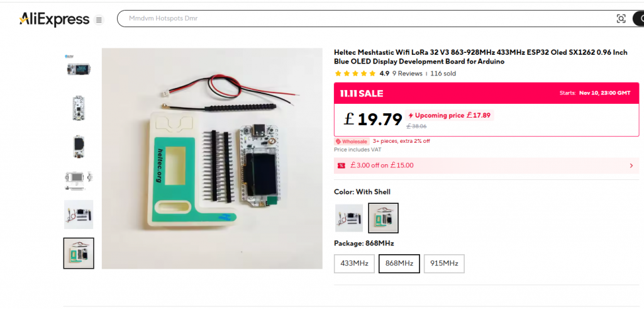Viewport: 644px width, 309px height.
Task: Click the AliExpress logo
Action: pos(54,20)
